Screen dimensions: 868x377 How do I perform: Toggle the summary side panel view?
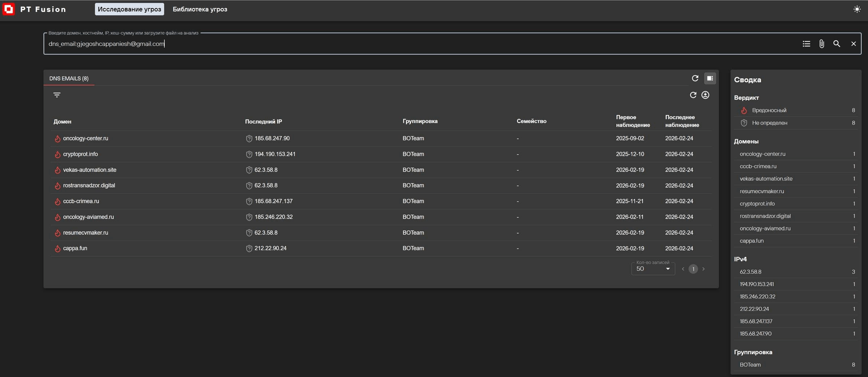click(710, 78)
